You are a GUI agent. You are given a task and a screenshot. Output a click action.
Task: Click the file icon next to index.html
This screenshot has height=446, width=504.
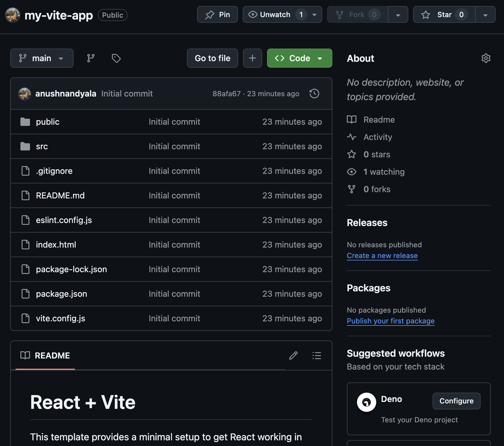(x=25, y=245)
